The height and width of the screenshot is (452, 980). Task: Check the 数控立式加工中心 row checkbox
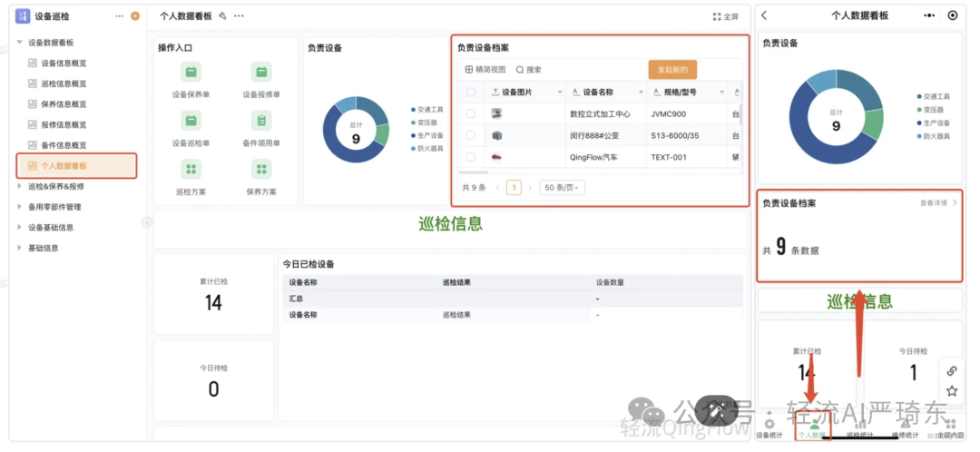471,113
